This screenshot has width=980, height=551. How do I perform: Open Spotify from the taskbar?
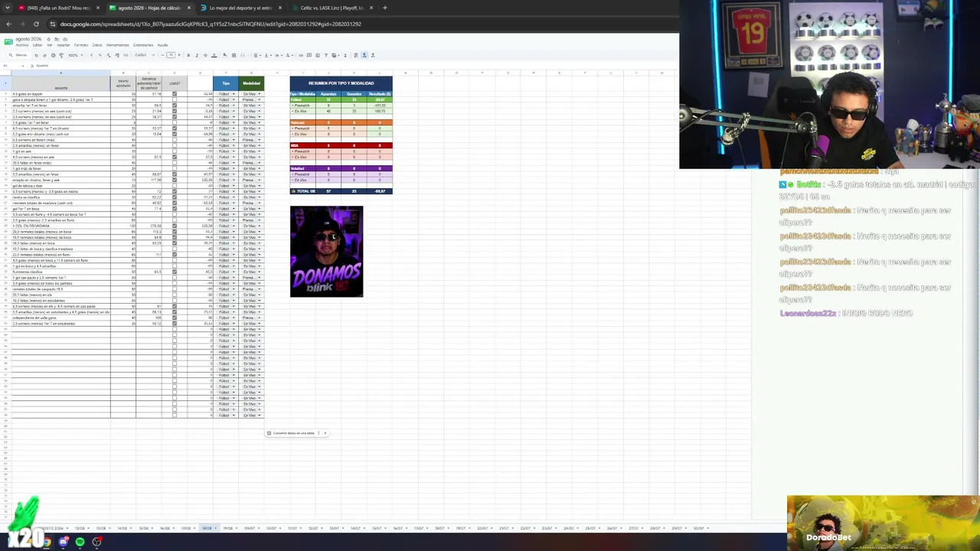click(x=80, y=542)
